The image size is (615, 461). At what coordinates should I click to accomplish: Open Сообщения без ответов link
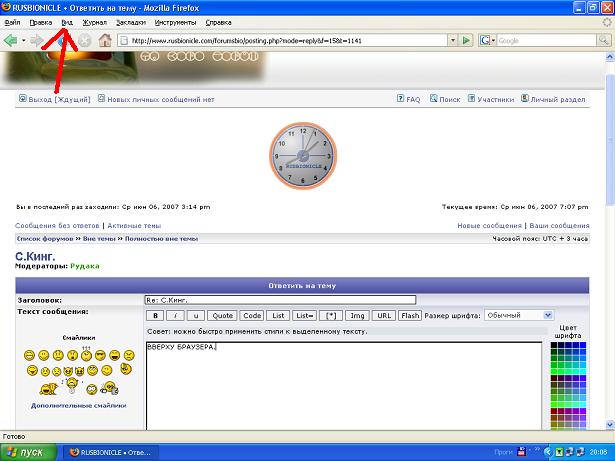point(57,226)
